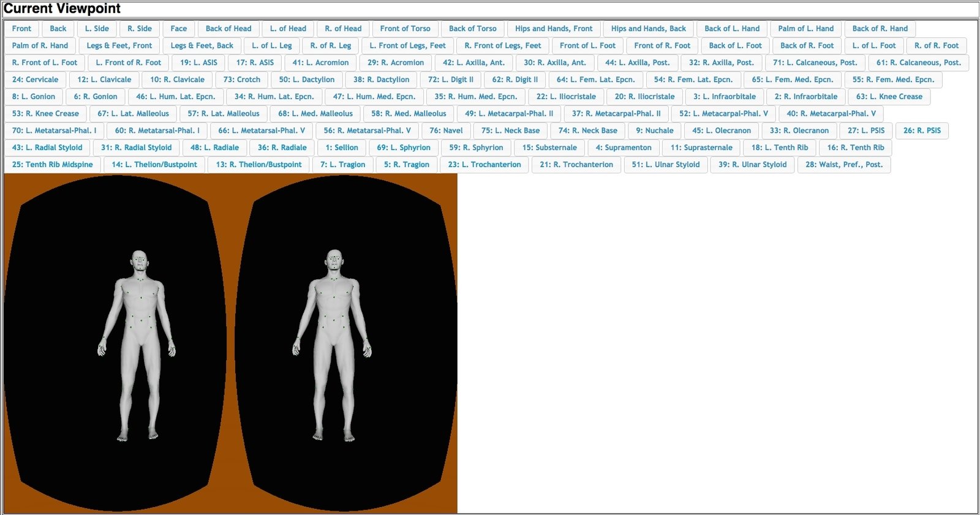Choose the Palm of L. Hand view

pos(805,29)
